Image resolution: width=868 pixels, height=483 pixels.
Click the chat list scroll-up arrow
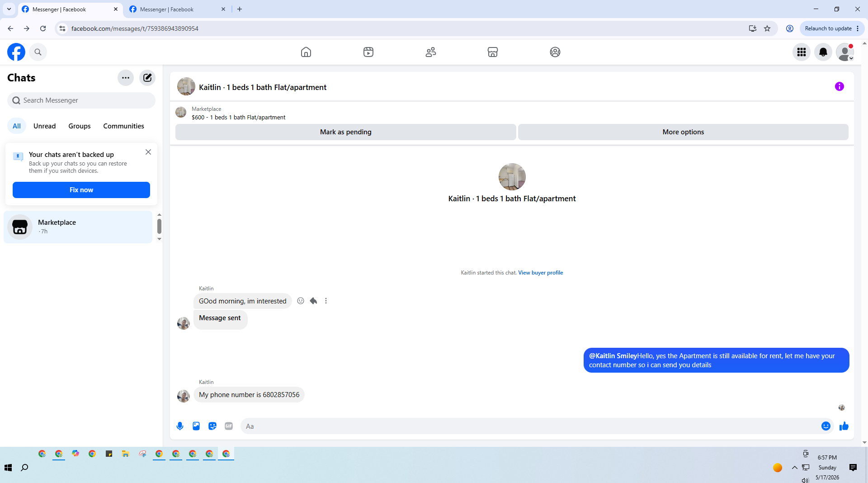click(159, 215)
